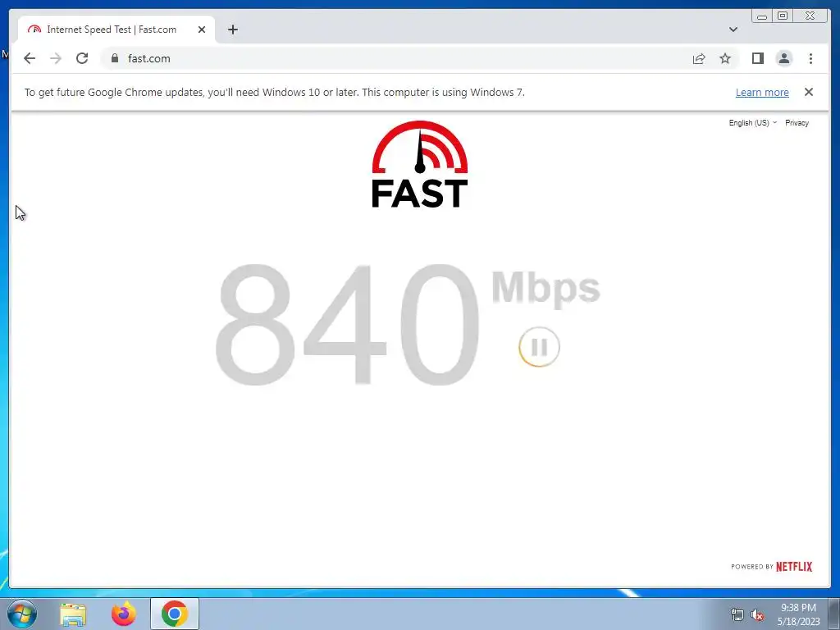The image size is (840, 630).
Task: Open the browser side panel
Action: coord(757,58)
